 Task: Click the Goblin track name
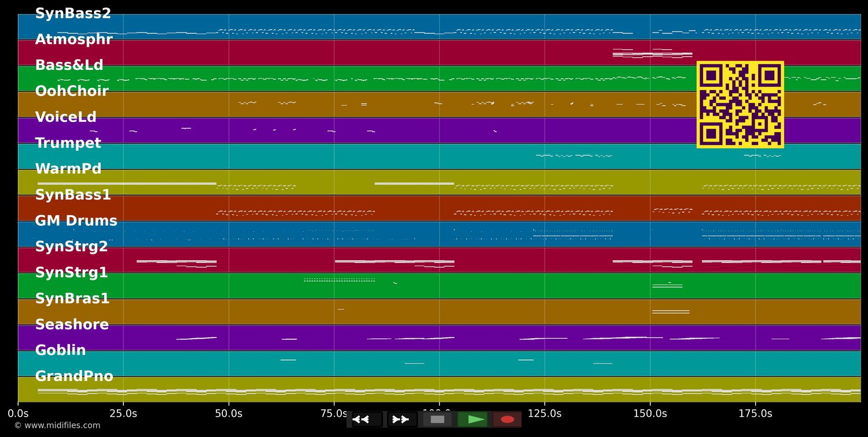pos(60,350)
